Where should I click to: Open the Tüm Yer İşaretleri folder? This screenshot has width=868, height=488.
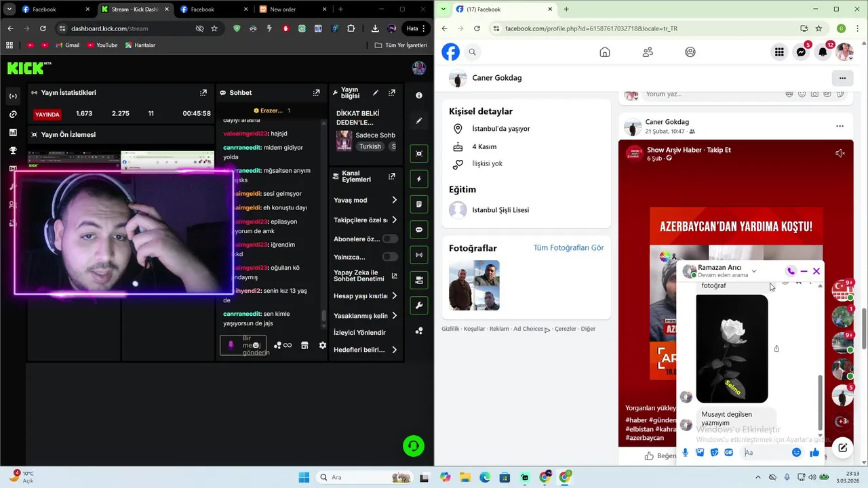pyautogui.click(x=401, y=45)
